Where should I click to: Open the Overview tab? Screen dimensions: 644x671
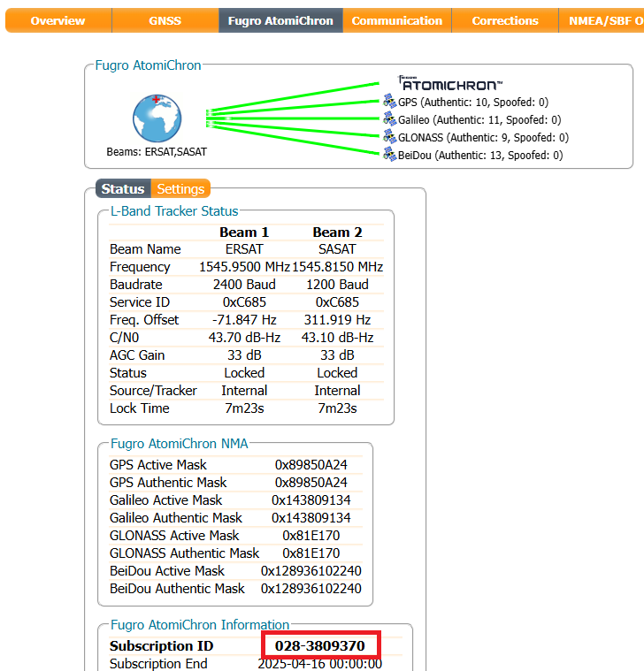click(58, 20)
